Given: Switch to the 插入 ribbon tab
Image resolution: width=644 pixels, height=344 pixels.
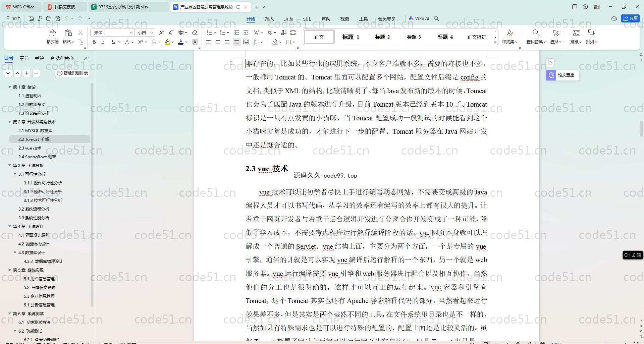Looking at the screenshot, I should pos(269,19).
